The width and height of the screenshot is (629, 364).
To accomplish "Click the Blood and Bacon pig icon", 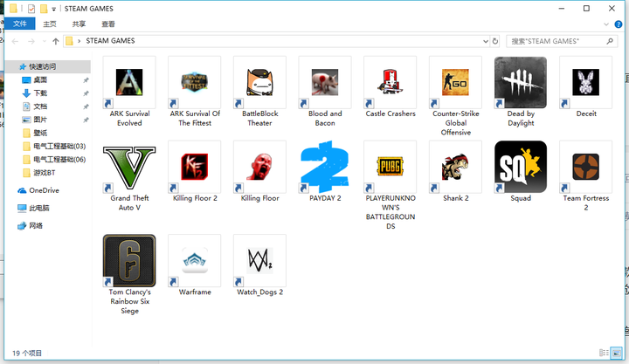I will [325, 82].
